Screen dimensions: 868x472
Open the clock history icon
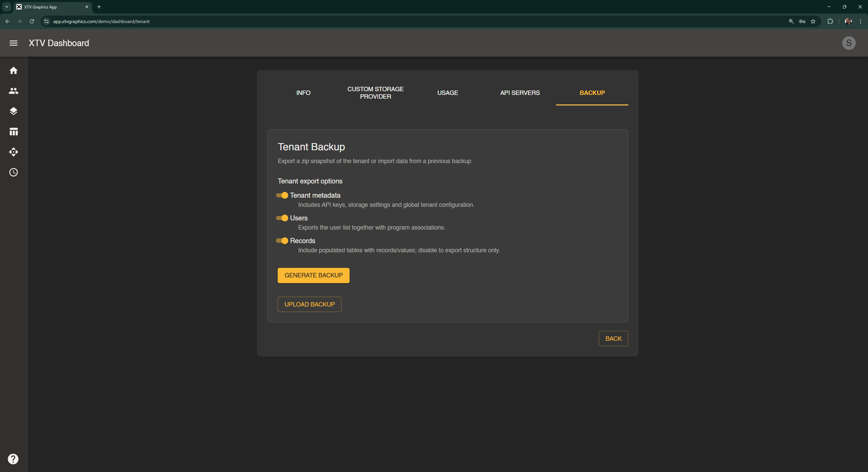[14, 172]
